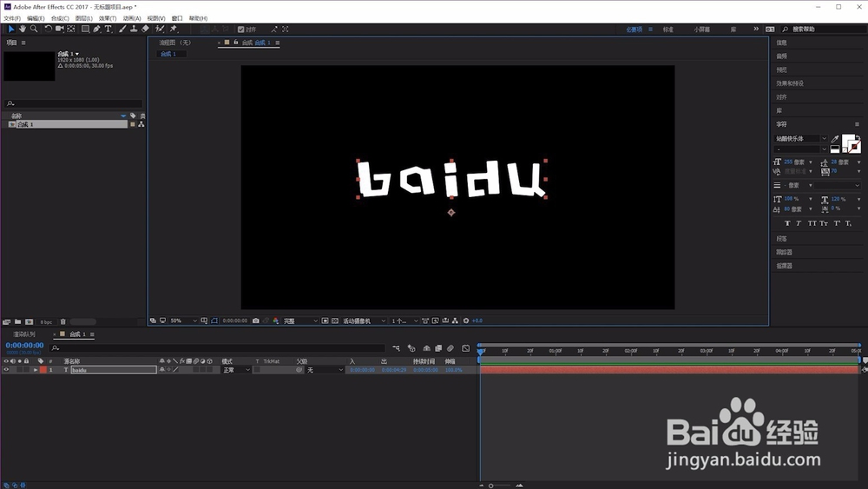Screen dimensions: 868x489
Task: Hide the baidu layer with eye toggle
Action: coord(6,370)
